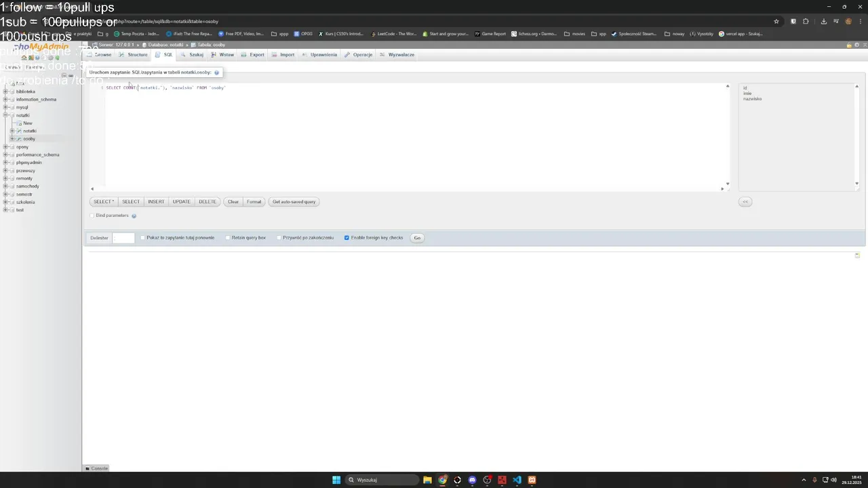Open Console panel at bottom

[x=96, y=468]
